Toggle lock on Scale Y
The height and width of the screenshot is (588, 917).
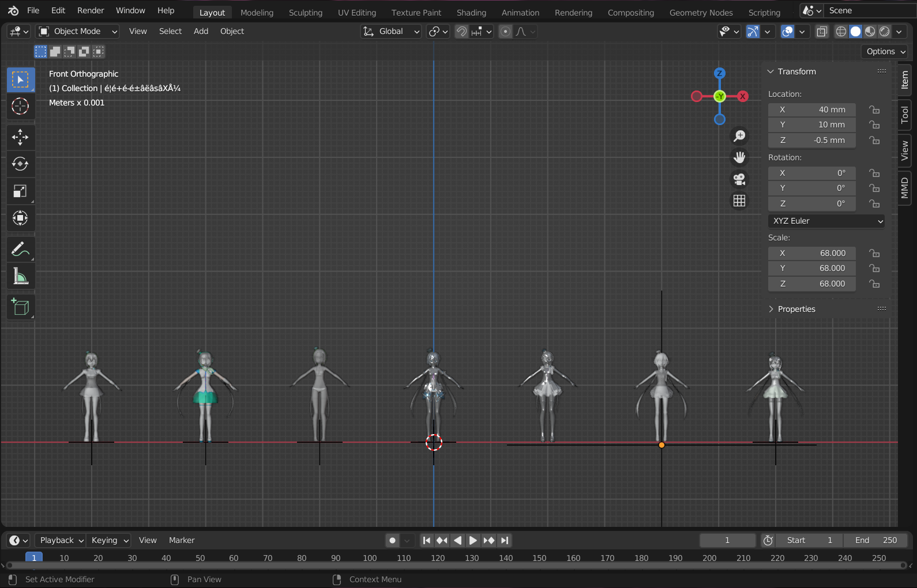tap(875, 268)
